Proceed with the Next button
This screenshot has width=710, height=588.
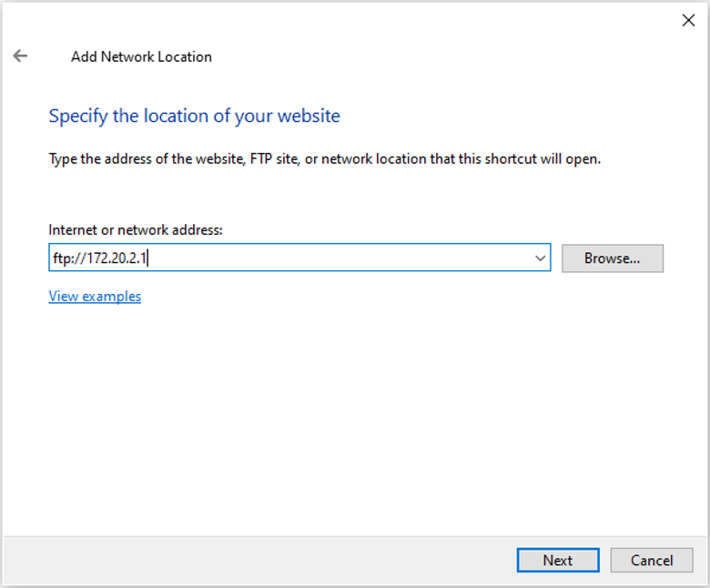tap(558, 561)
